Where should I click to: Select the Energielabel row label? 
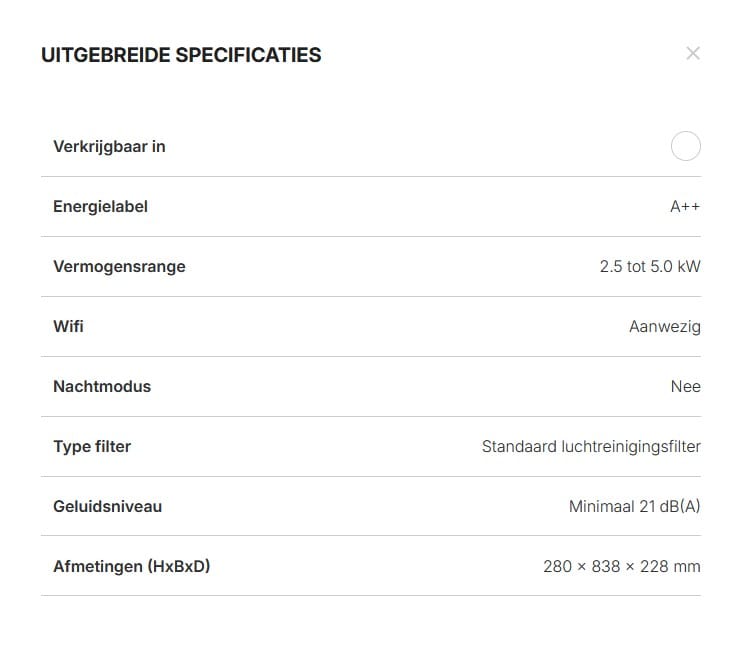point(100,206)
